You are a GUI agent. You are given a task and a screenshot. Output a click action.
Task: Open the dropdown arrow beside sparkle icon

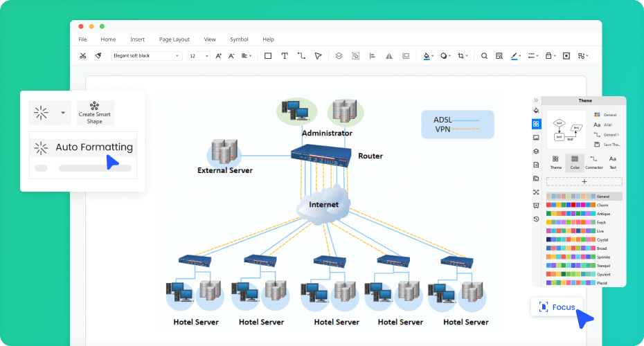pos(63,113)
